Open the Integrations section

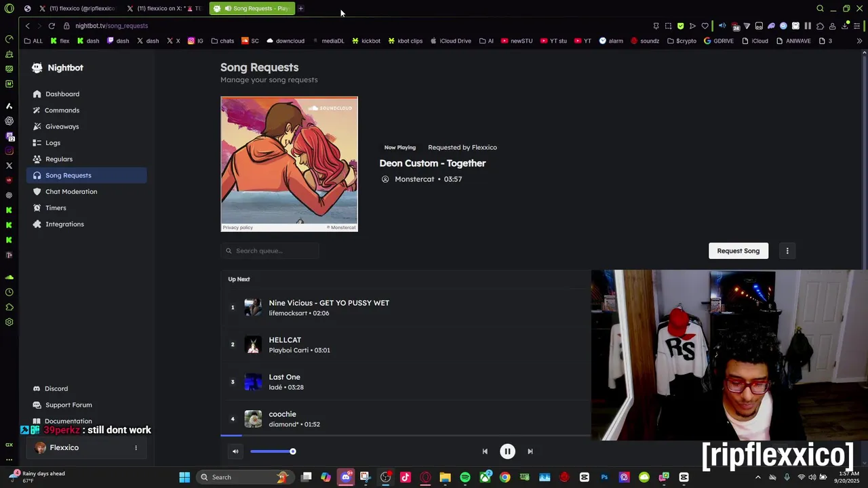(86, 224)
